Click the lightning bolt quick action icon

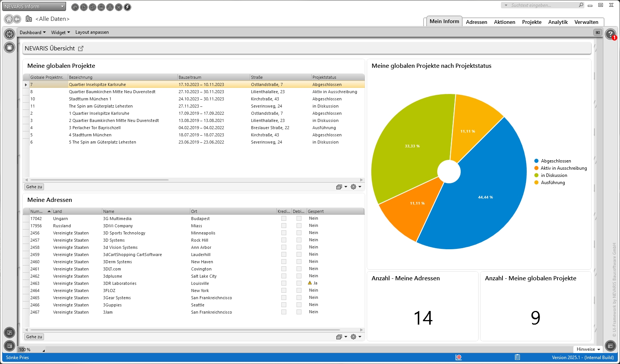point(127,7)
